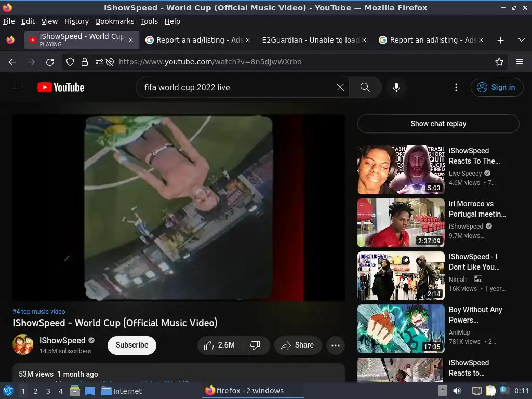532x399 pixels.
Task: Close the E2Guardian tab
Action: click(364, 40)
